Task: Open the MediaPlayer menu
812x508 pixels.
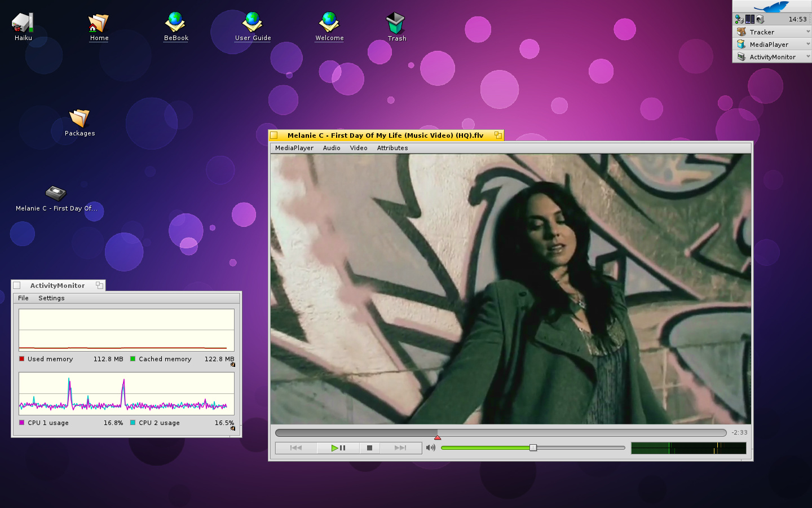Action: pos(294,148)
